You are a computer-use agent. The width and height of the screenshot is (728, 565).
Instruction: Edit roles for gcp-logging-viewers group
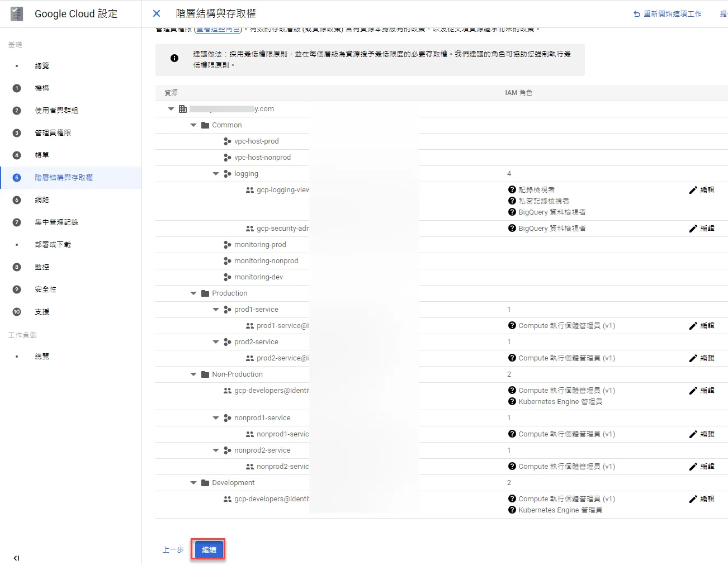pyautogui.click(x=702, y=190)
